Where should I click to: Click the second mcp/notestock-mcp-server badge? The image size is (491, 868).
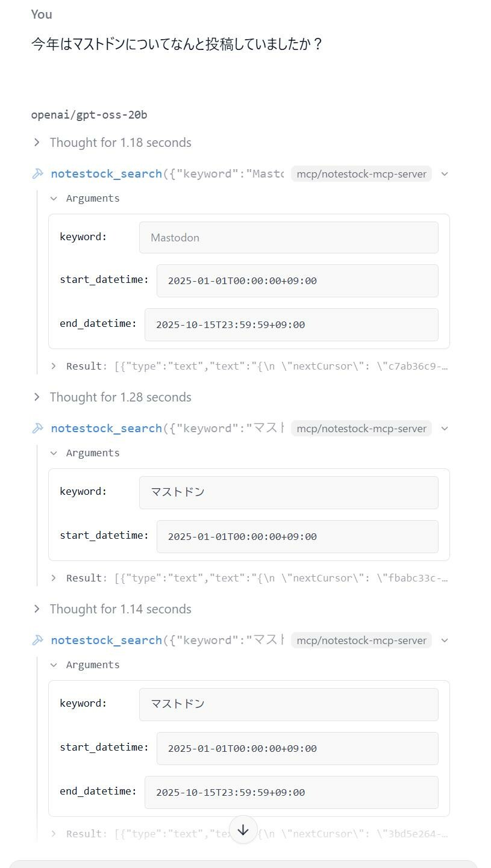(x=361, y=429)
